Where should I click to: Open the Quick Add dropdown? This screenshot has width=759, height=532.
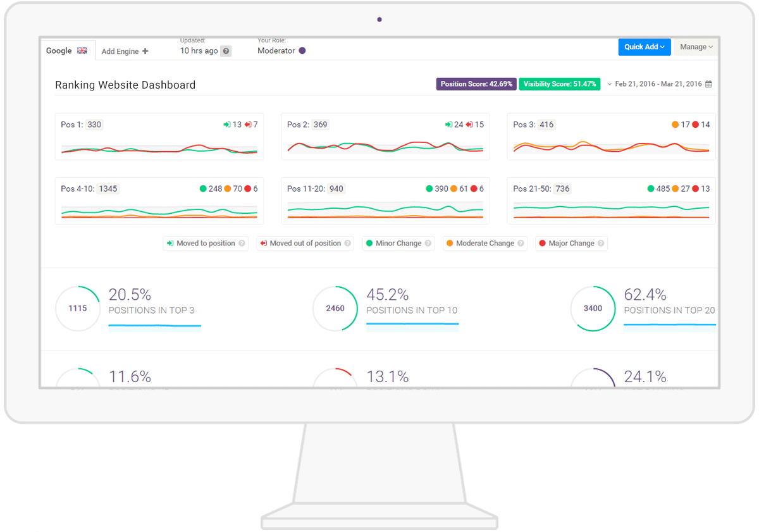pos(645,47)
